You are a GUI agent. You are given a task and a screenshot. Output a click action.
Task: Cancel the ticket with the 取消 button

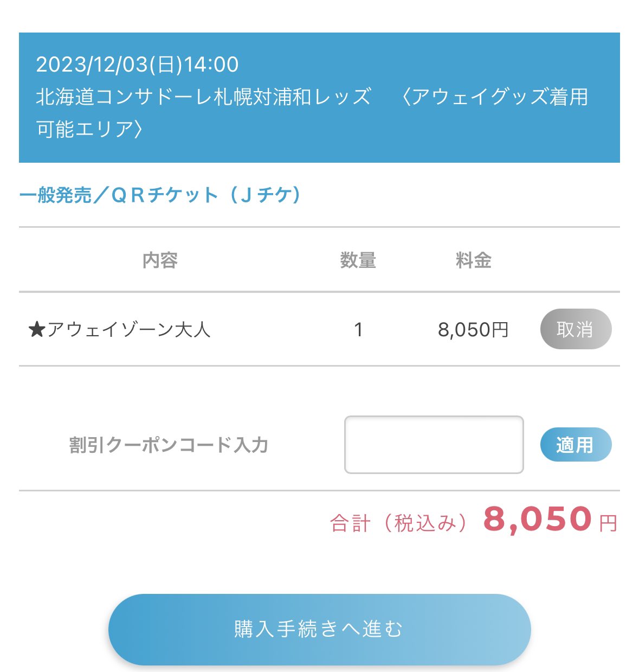pyautogui.click(x=576, y=329)
